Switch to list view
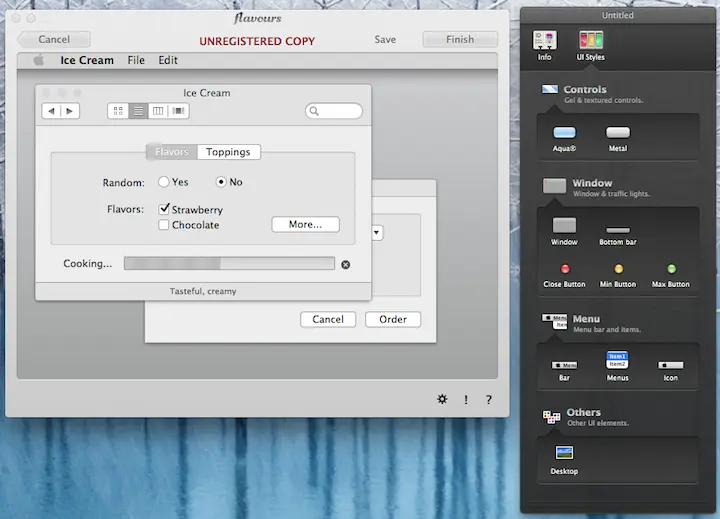The width and height of the screenshot is (720, 519). click(x=138, y=111)
